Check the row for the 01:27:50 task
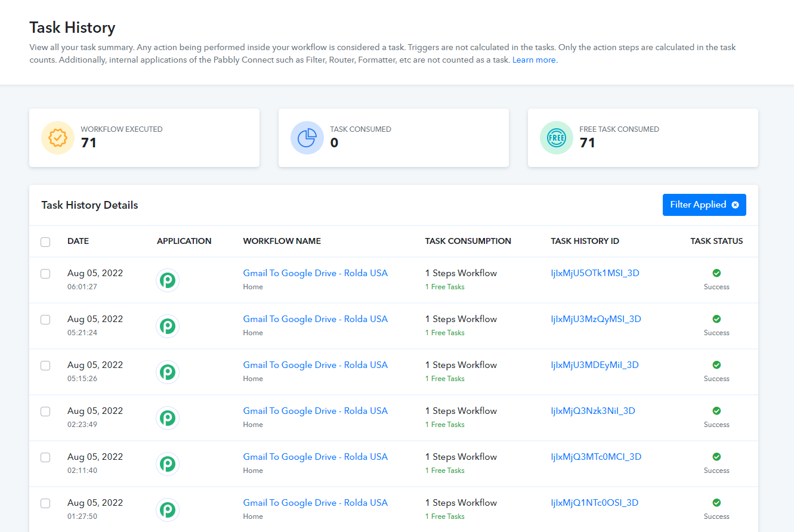 tap(45, 503)
